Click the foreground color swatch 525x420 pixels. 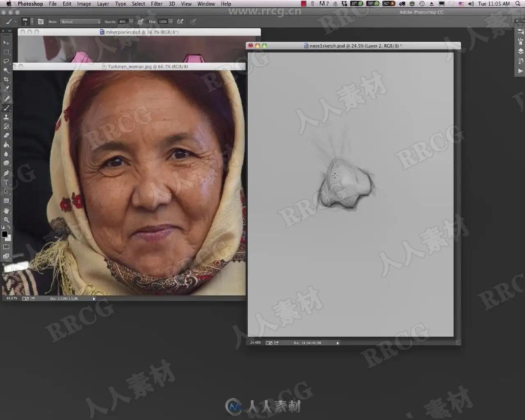[5, 234]
